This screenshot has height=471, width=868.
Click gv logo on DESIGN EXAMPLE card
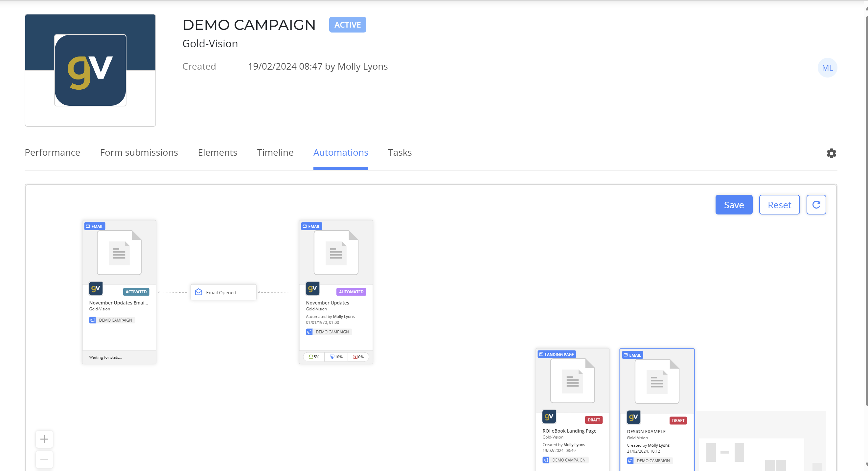click(633, 417)
